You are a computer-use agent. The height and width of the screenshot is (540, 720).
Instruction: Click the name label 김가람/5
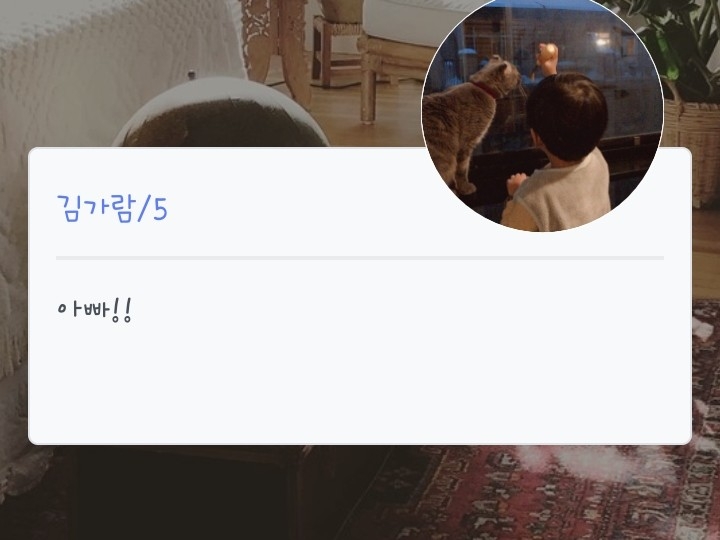112,209
